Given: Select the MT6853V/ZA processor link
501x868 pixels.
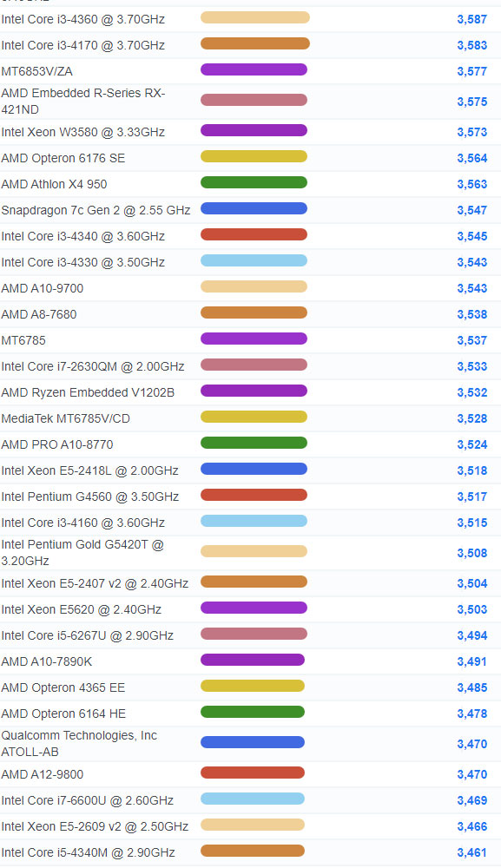Looking at the screenshot, I should click(37, 71).
